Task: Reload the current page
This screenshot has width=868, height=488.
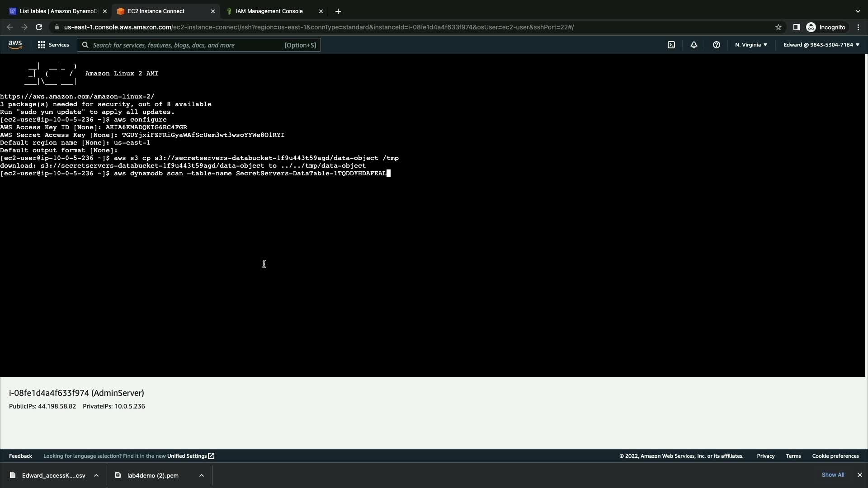Action: (39, 27)
